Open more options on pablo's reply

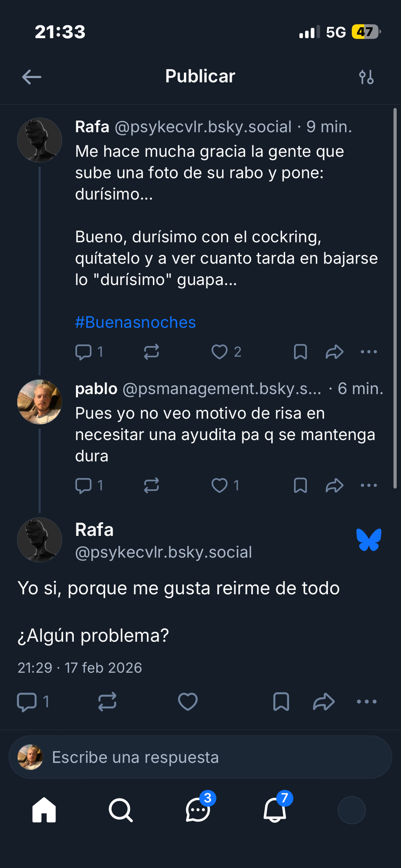(369, 485)
